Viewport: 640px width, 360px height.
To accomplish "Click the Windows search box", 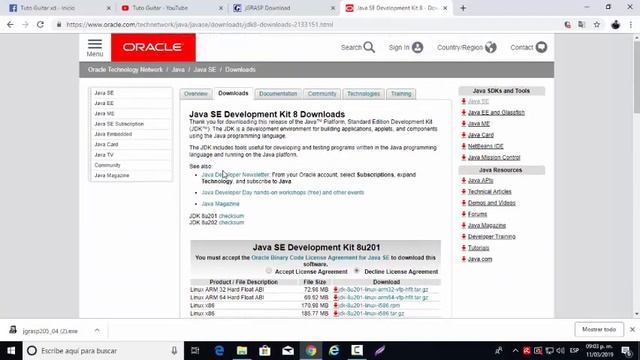I will (102, 351).
